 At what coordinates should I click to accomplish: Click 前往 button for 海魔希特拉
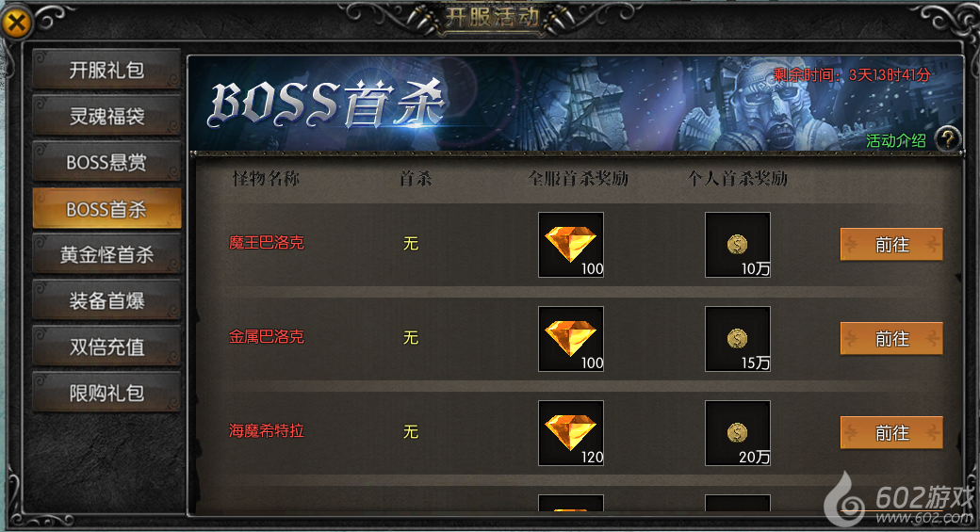[x=891, y=433]
